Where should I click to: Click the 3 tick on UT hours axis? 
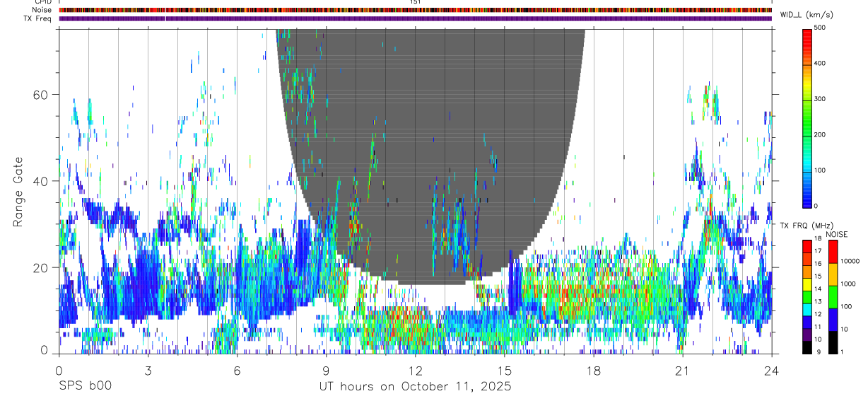click(x=148, y=370)
